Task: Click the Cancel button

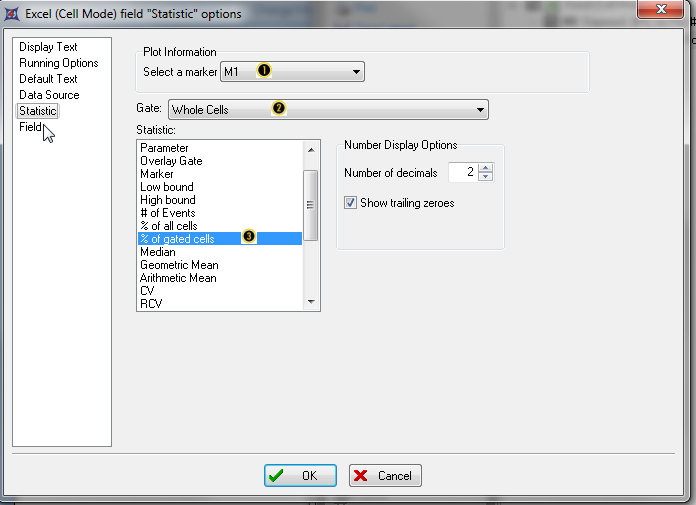Action: tap(385, 476)
